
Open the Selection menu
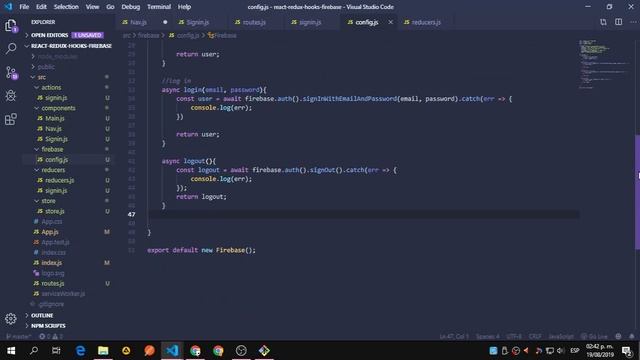(66, 7)
